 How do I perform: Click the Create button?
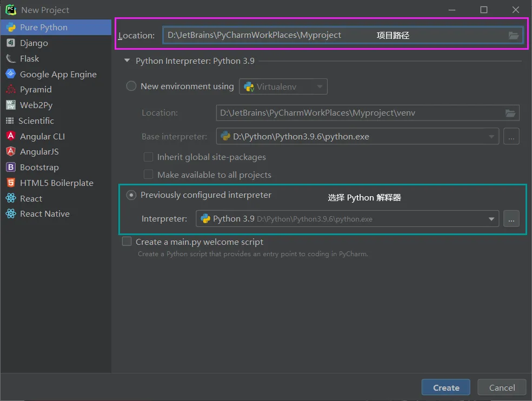click(x=446, y=387)
